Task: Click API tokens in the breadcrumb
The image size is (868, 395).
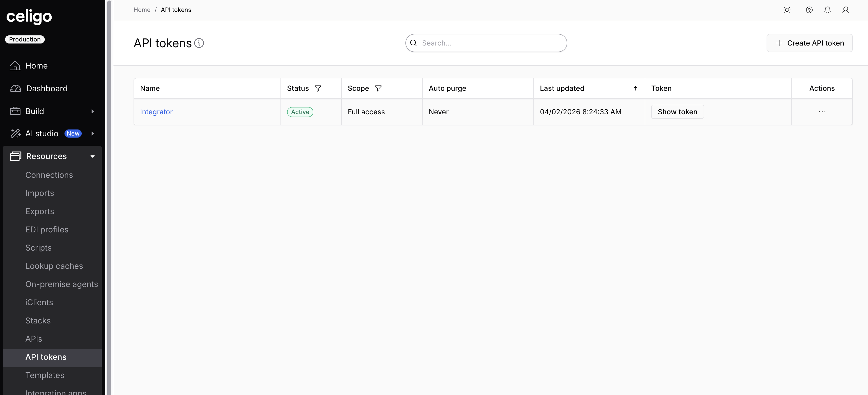Action: point(176,10)
